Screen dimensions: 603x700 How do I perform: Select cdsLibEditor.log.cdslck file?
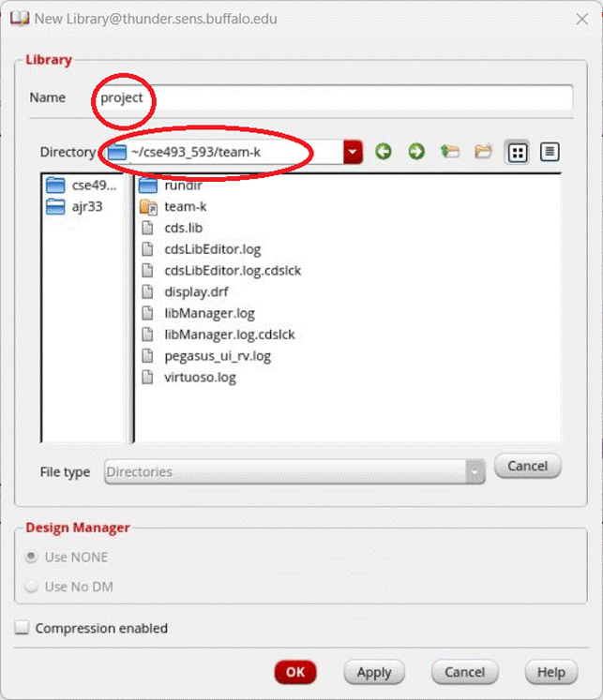221,271
